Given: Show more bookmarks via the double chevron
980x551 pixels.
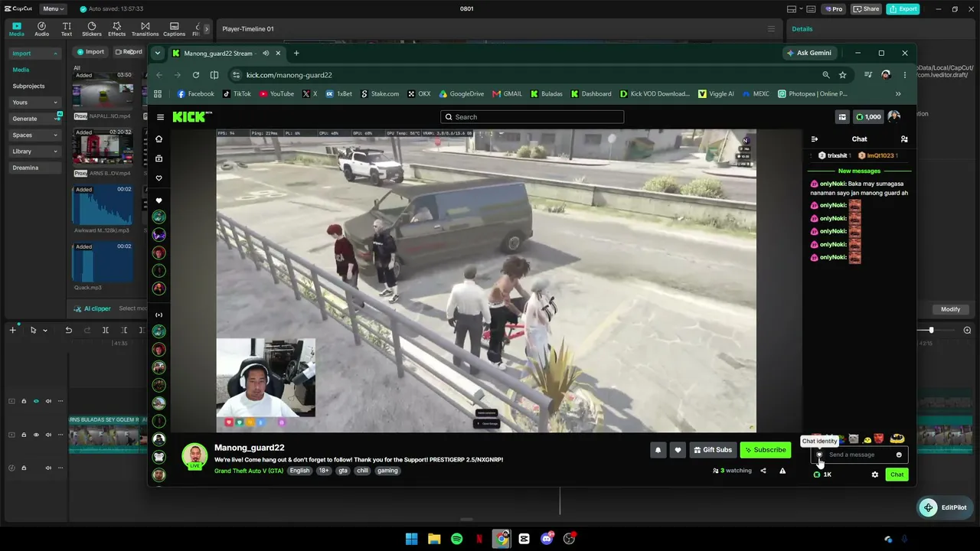Looking at the screenshot, I should 898,94.
